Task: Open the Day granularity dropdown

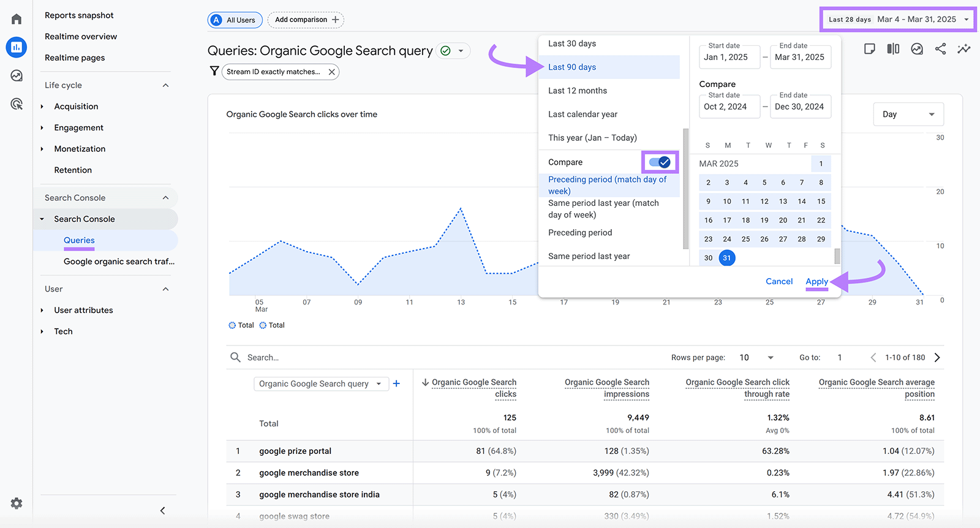Action: (908, 114)
